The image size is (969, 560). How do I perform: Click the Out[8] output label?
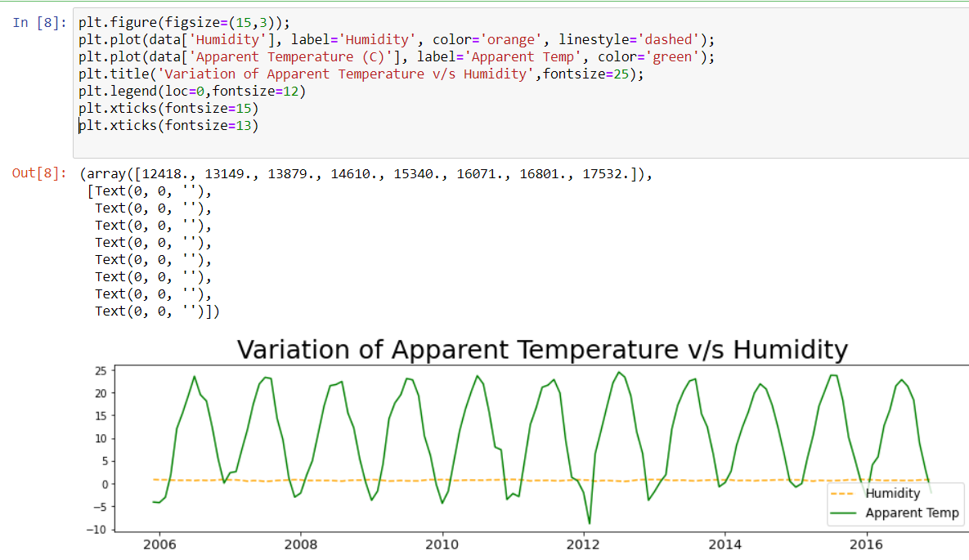34,173
